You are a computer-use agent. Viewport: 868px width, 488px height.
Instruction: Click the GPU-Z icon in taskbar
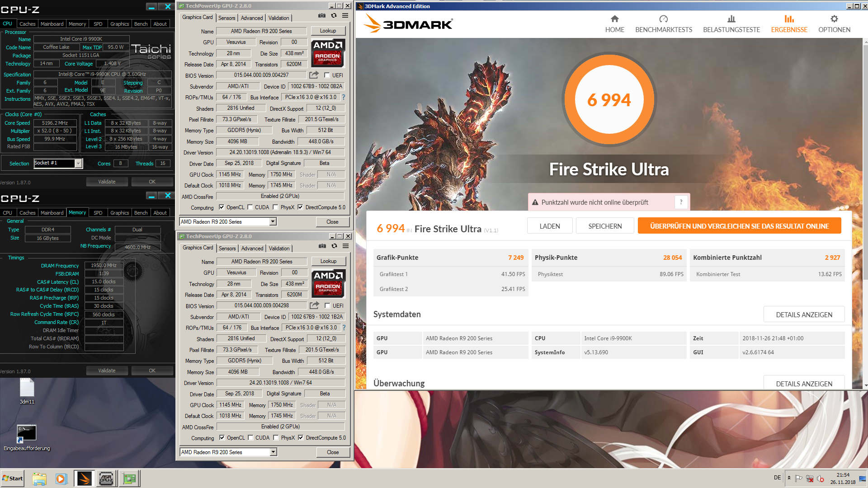pyautogui.click(x=129, y=479)
